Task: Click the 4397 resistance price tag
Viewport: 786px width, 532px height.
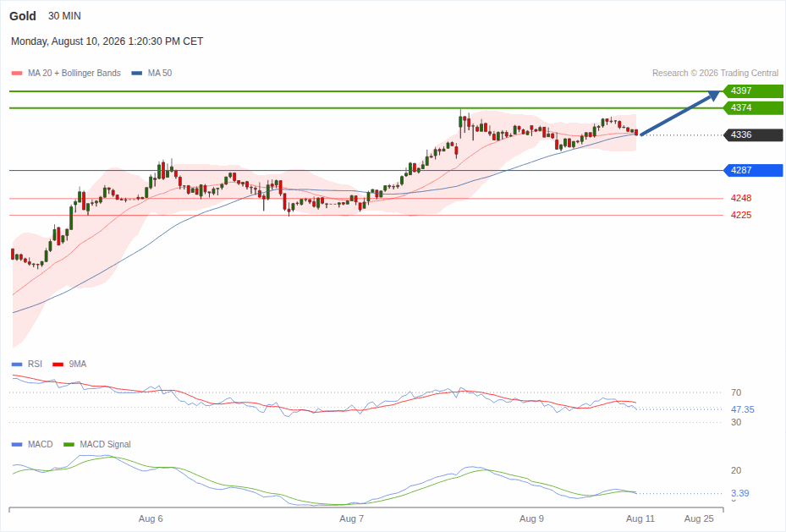Action: (x=753, y=90)
